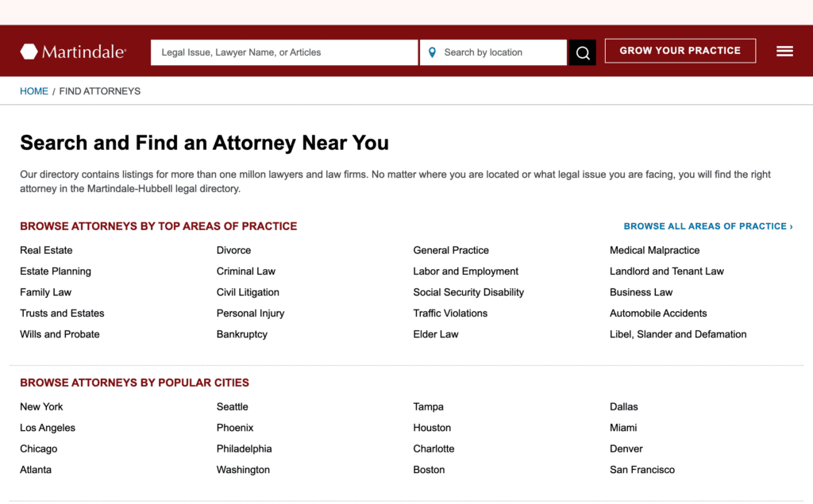Choose Atlanta attorneys
This screenshot has width=813, height=504.
[x=36, y=470]
